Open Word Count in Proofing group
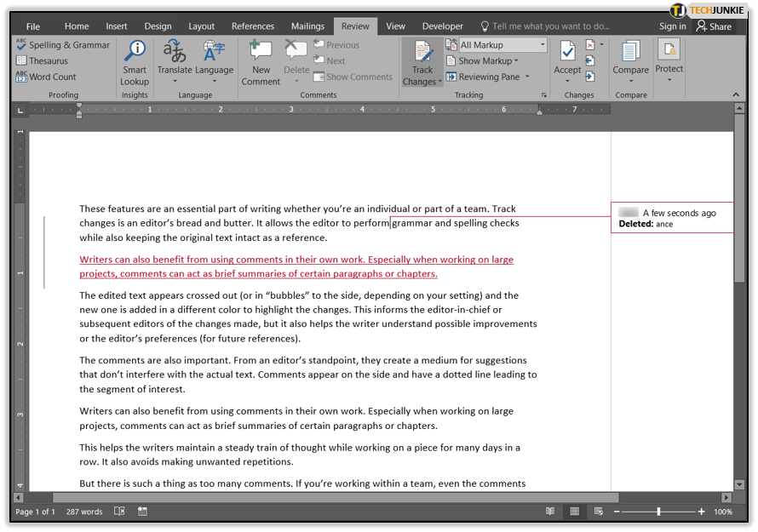Screen dimensions: 758x532 (46, 77)
